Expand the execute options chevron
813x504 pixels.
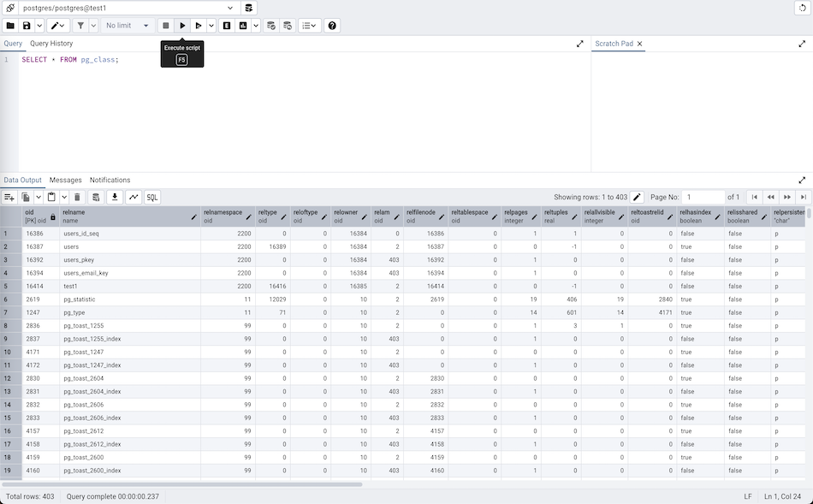[211, 25]
